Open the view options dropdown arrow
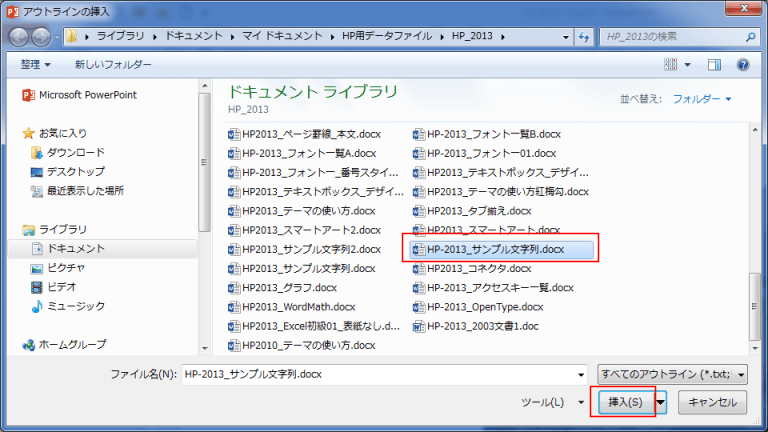768x432 pixels. click(x=687, y=65)
